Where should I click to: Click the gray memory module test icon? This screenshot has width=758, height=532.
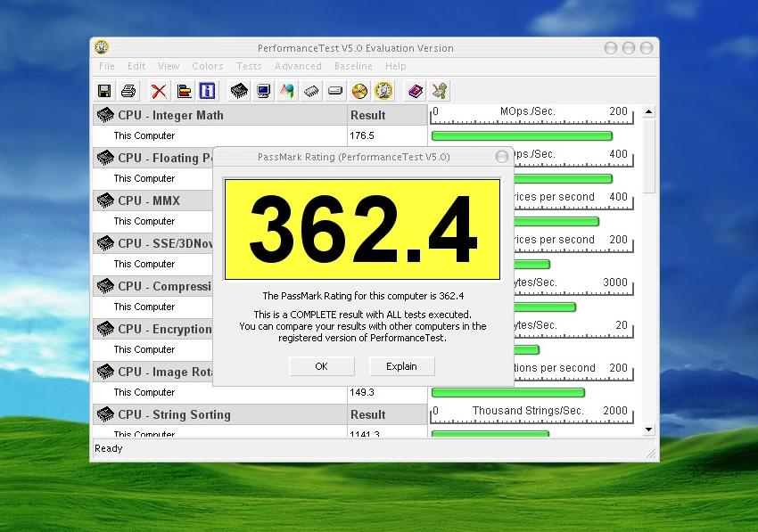click(x=311, y=91)
